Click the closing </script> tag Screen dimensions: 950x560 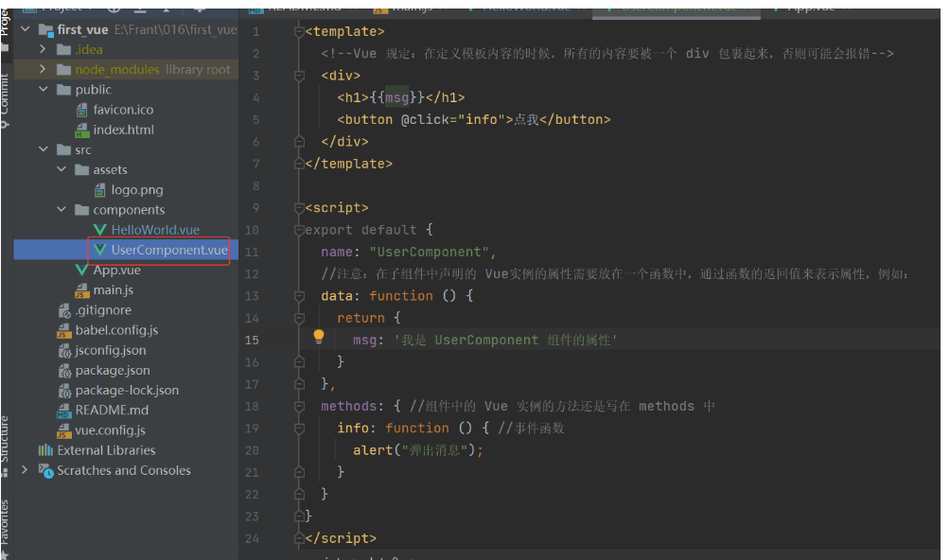pyautogui.click(x=341, y=538)
